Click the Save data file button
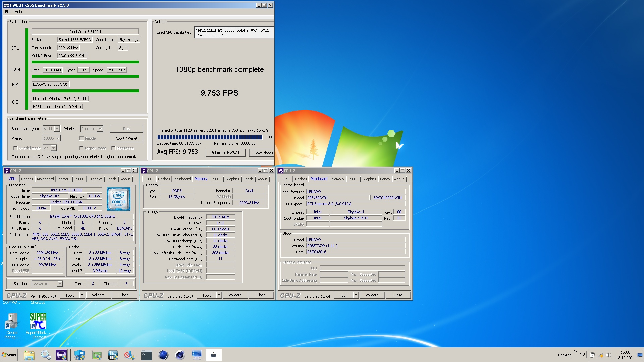Viewport: 644px width, 362px height. pyautogui.click(x=262, y=153)
